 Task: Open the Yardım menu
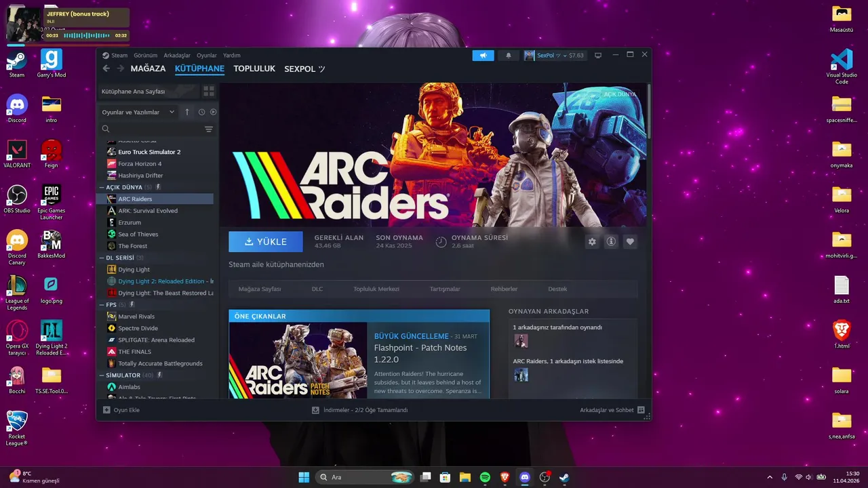pos(232,56)
